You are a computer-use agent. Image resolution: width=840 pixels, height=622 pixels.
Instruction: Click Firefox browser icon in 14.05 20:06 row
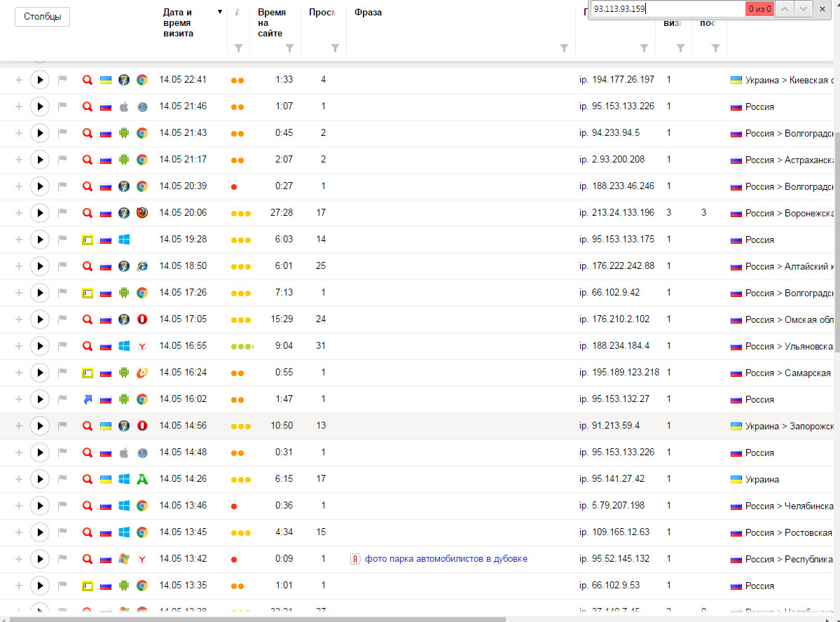(x=142, y=213)
